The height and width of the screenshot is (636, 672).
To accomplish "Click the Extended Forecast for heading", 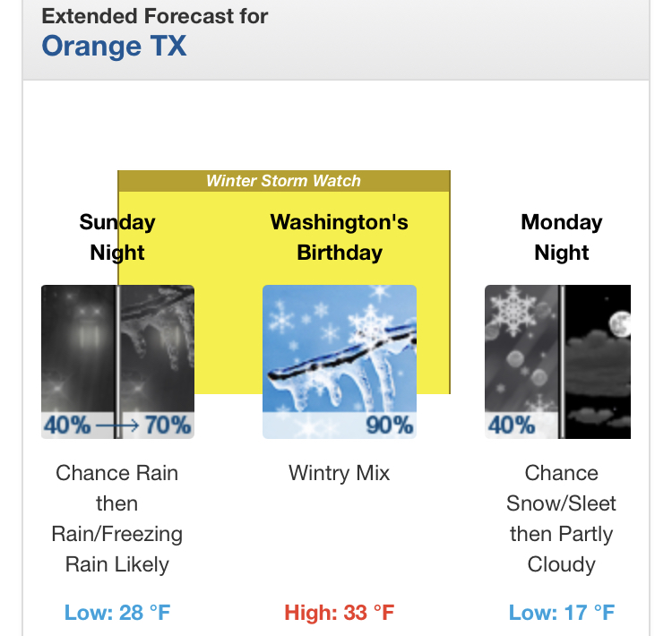I will (154, 15).
